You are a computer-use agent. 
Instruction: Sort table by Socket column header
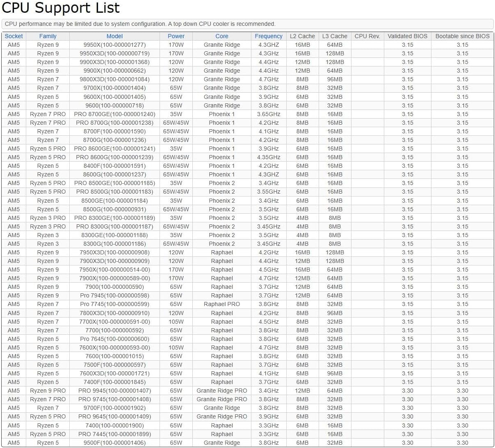pos(14,36)
